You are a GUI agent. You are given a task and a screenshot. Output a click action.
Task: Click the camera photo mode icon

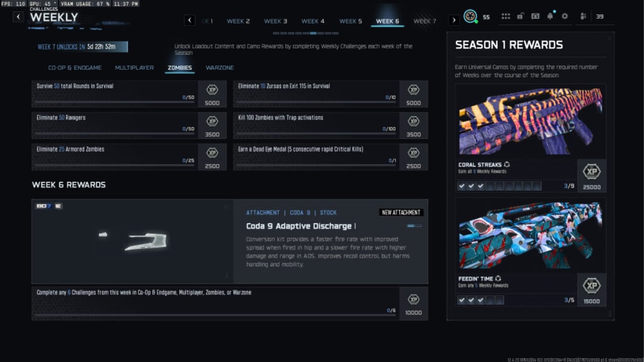(536, 17)
